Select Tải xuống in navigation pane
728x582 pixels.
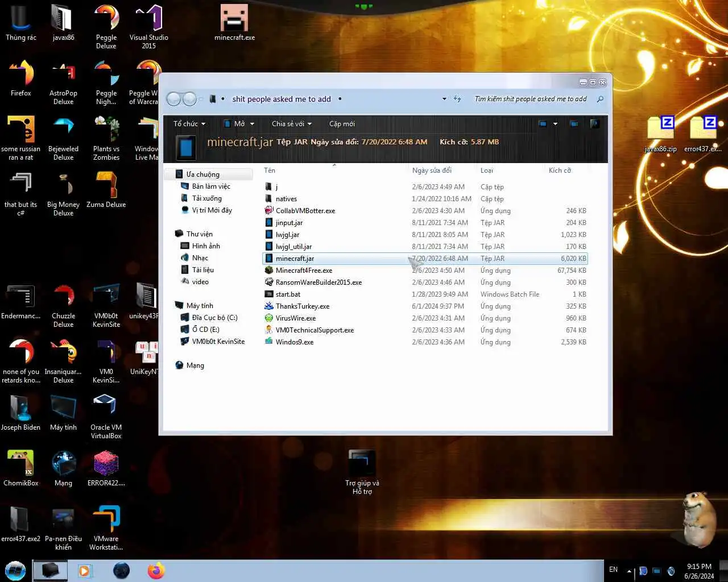[x=207, y=198]
